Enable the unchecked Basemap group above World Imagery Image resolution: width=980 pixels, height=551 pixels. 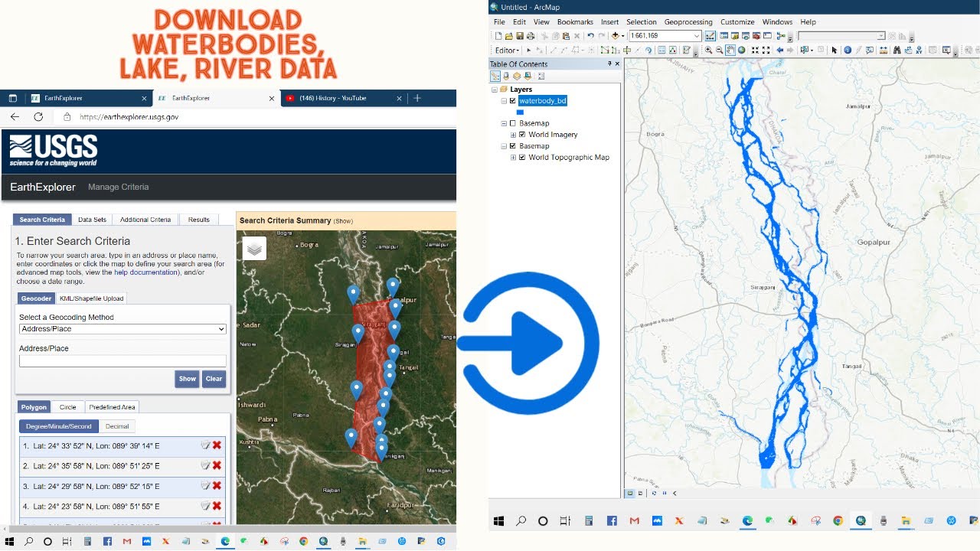[513, 123]
